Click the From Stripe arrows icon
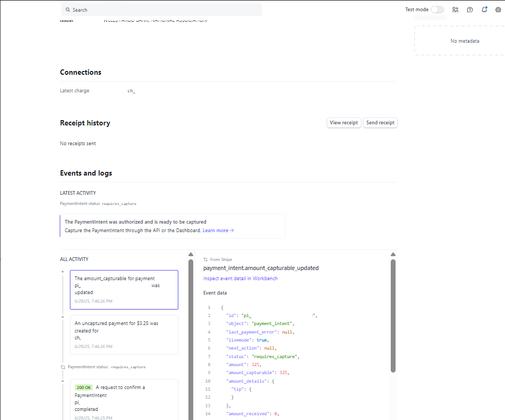Screen dimensions: 505x420 click(x=206, y=259)
